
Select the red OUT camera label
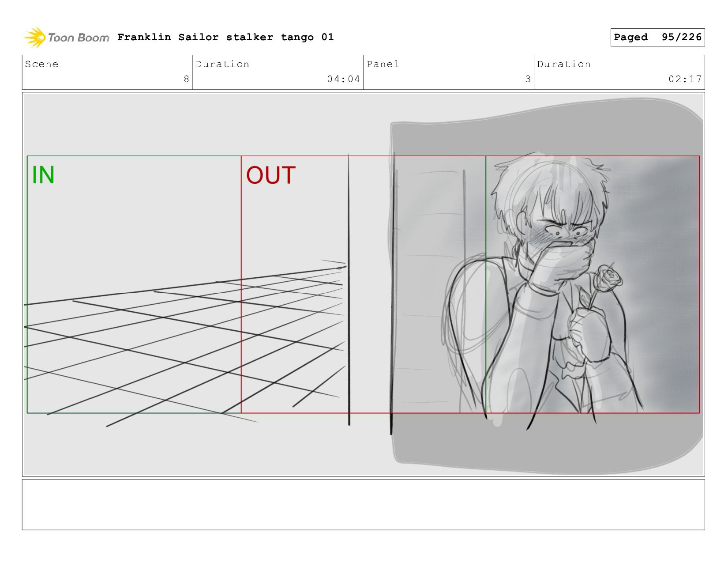coord(271,175)
